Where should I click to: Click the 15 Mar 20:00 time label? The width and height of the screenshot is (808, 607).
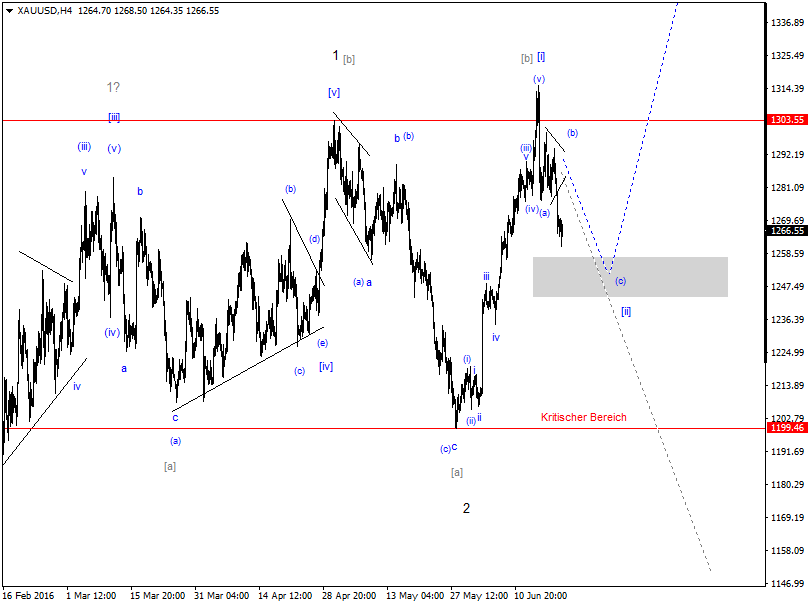pos(158,596)
